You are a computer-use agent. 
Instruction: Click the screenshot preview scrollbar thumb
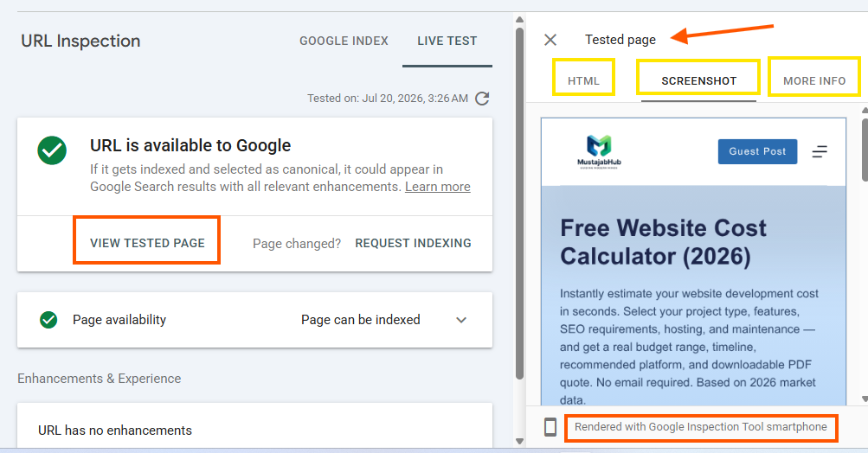[x=865, y=150]
